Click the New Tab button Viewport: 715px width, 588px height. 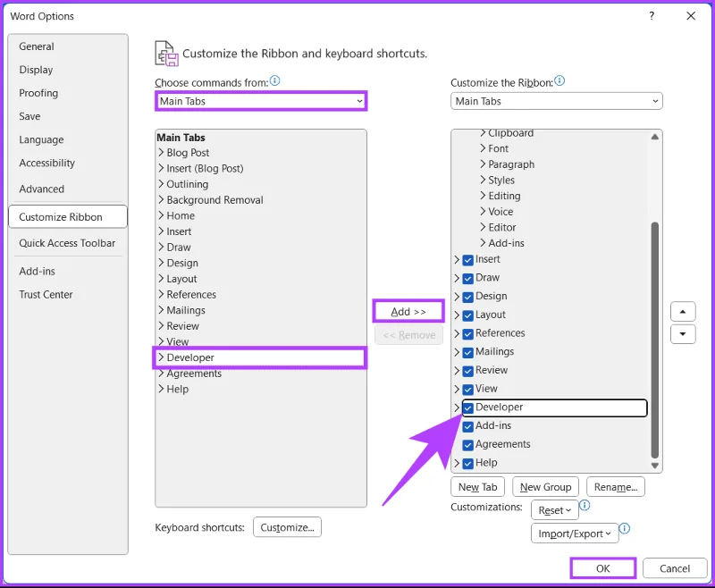pyautogui.click(x=477, y=487)
